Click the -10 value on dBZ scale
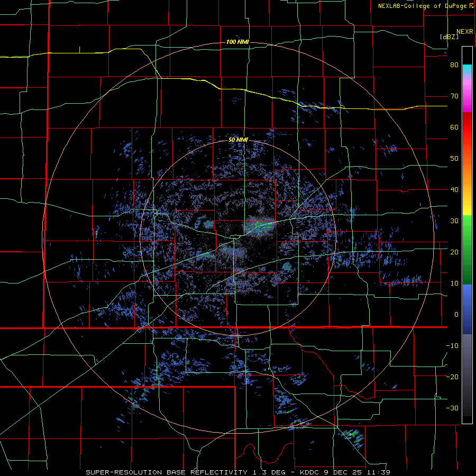 [x=452, y=346]
